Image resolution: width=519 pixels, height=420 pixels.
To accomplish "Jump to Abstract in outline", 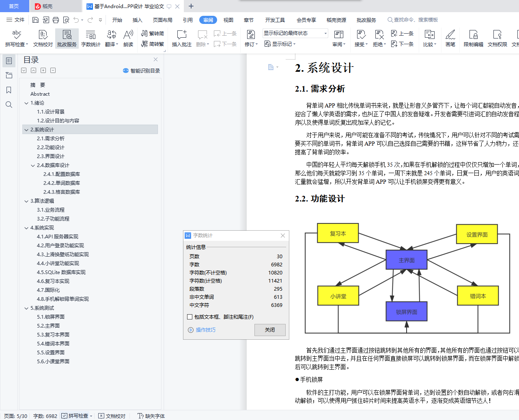I will (40, 94).
